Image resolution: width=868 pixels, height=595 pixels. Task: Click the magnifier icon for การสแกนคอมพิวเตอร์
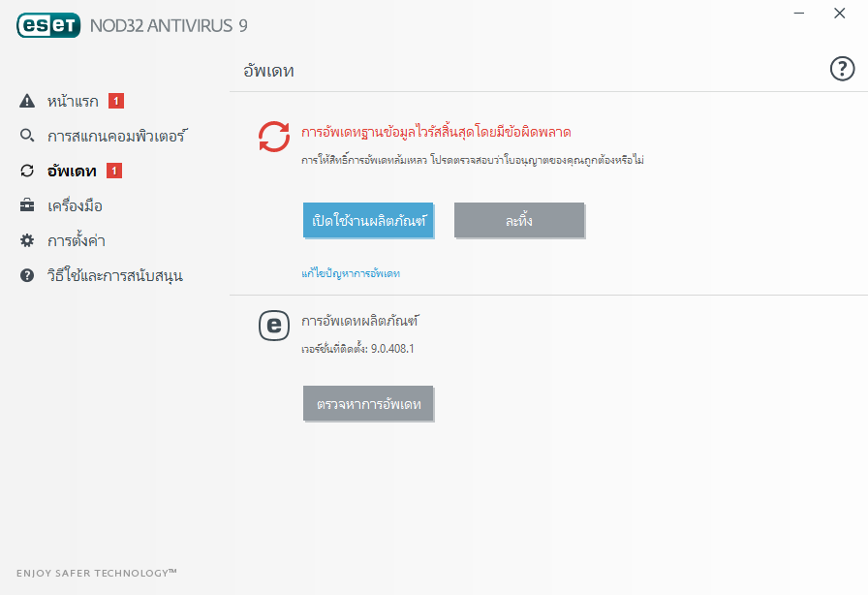27,135
